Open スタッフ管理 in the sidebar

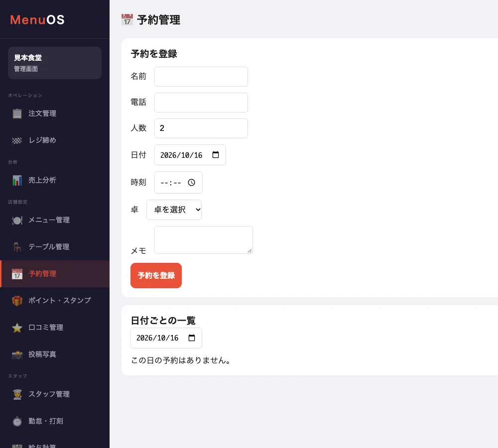[55, 394]
